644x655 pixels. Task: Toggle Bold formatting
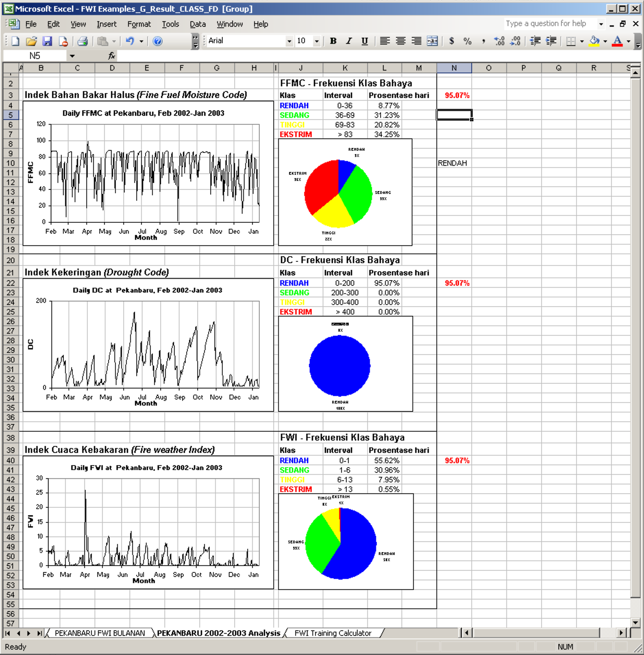[333, 41]
